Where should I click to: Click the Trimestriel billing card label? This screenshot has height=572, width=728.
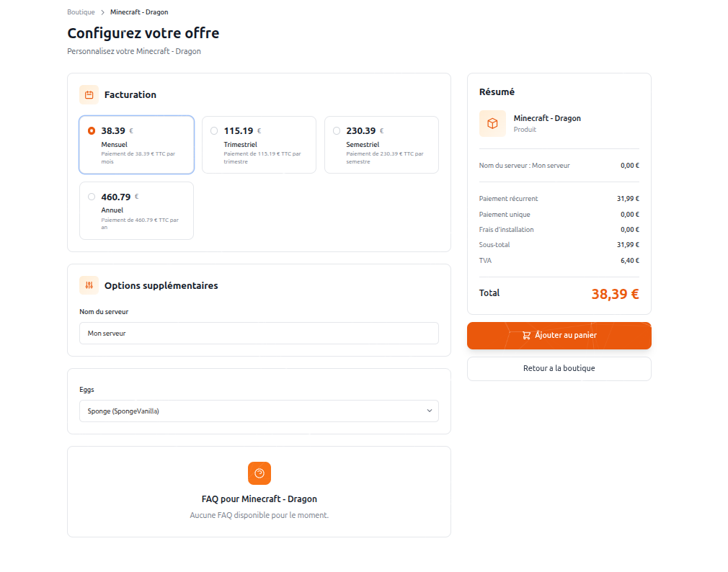point(240,145)
